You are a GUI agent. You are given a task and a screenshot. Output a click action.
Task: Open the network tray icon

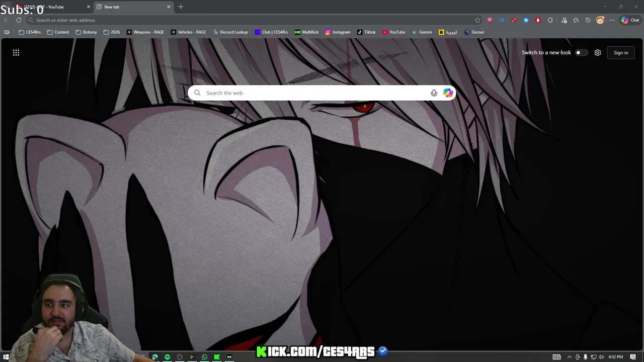point(593,357)
